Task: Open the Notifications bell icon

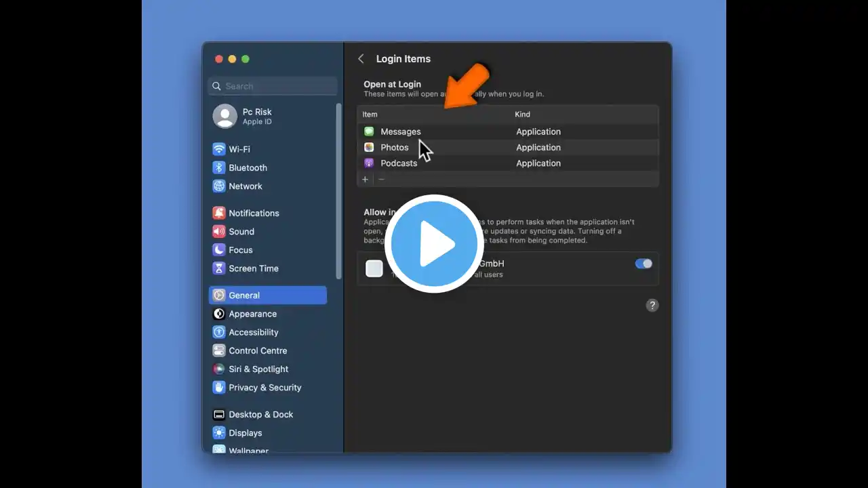Action: tap(219, 213)
